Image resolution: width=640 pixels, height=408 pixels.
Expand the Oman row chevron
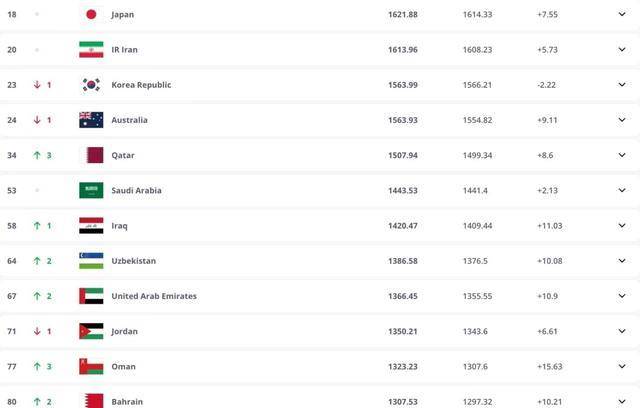point(621,366)
